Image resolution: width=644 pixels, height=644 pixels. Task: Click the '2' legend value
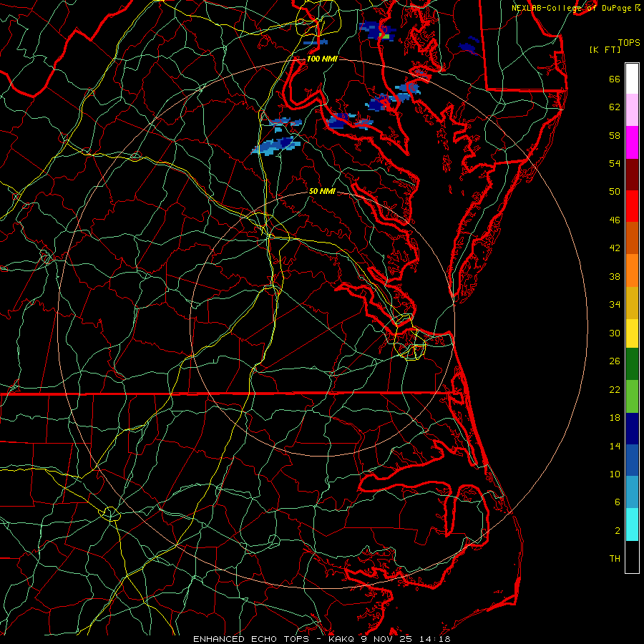point(618,531)
